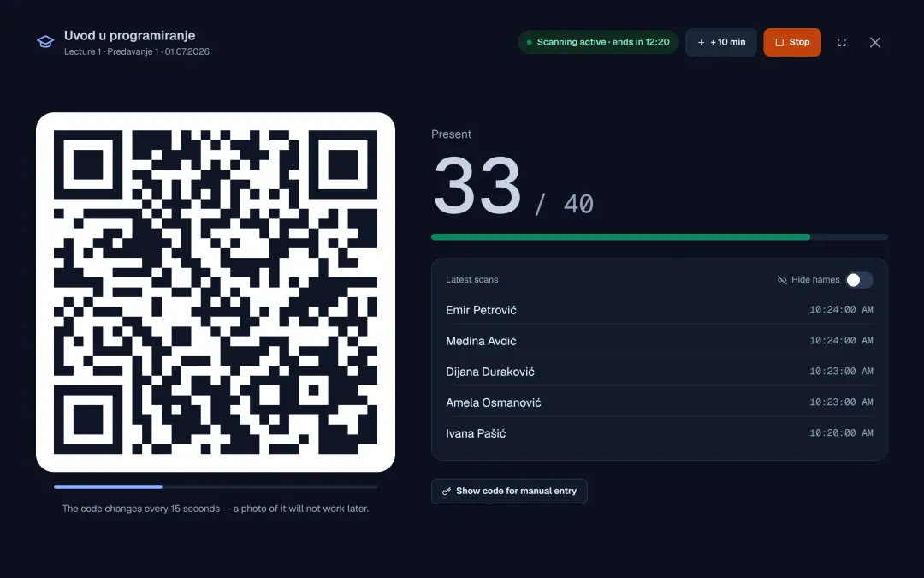This screenshot has height=578, width=924.
Task: Click the Scanning active status badge
Action: [598, 43]
